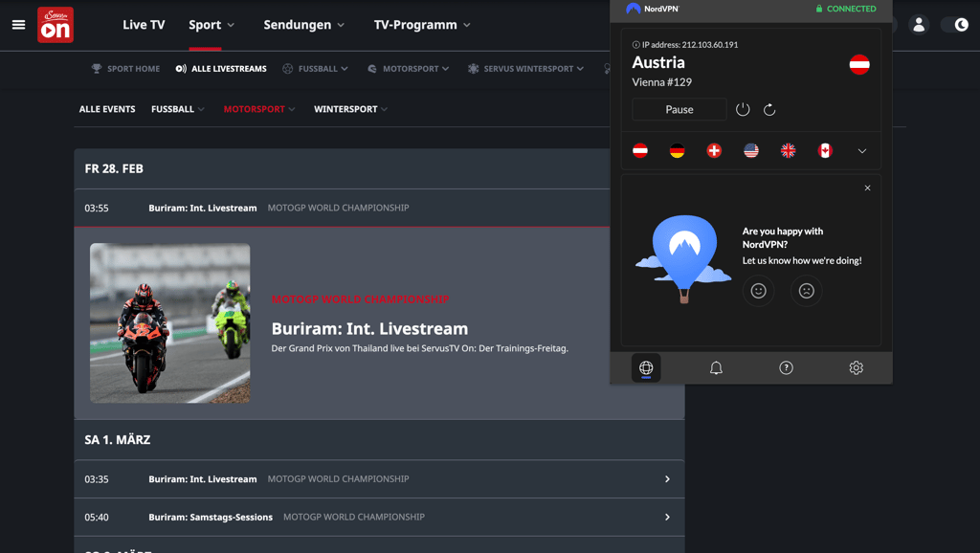Click the ServusTV On logo
The width and height of the screenshot is (980, 553).
[x=56, y=25]
